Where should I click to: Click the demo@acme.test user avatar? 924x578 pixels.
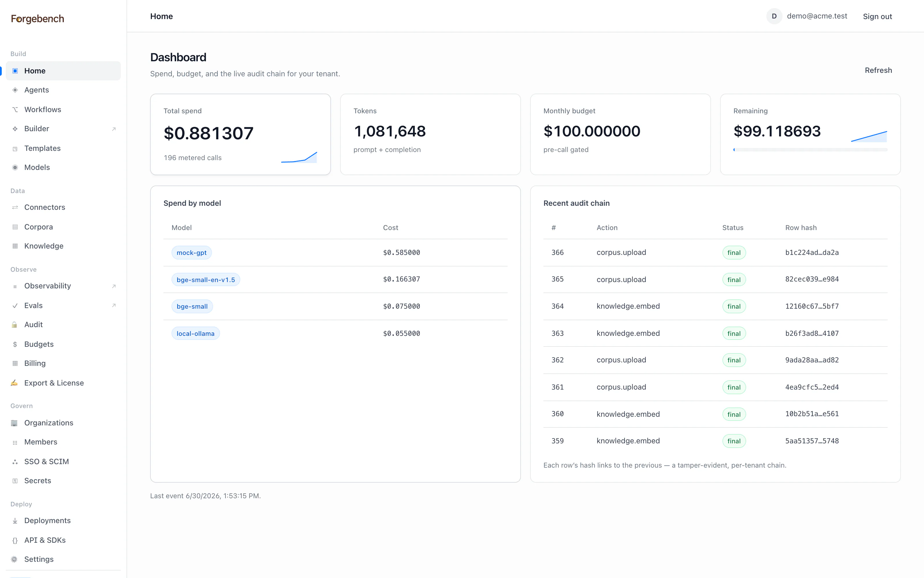tap(774, 16)
